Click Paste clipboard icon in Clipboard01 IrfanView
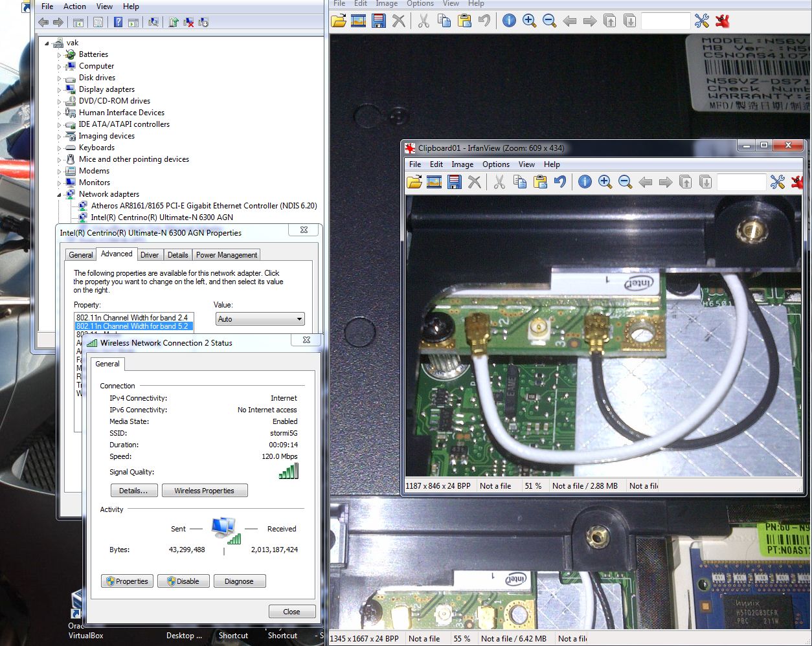Image resolution: width=812 pixels, height=646 pixels. pyautogui.click(x=540, y=182)
